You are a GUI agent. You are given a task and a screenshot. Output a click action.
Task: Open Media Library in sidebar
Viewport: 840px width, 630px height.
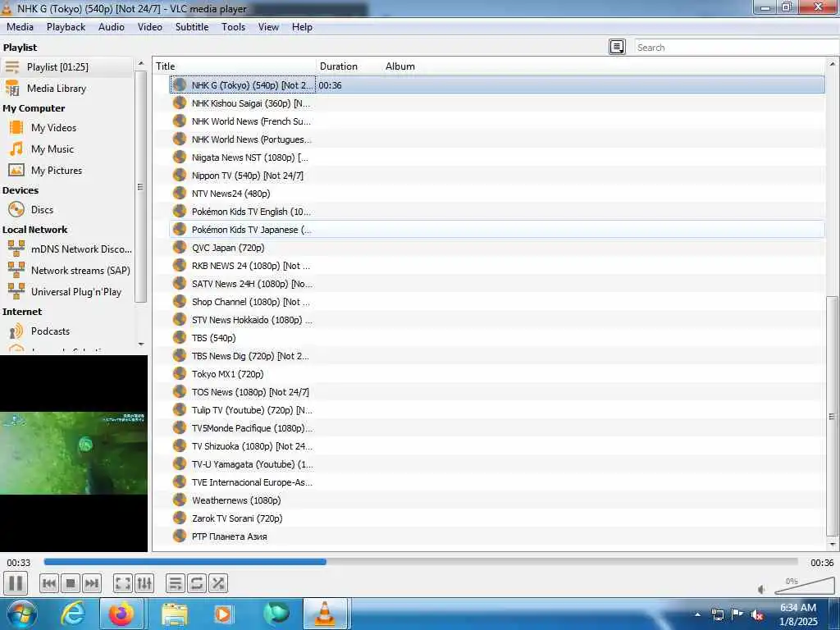(x=67, y=89)
